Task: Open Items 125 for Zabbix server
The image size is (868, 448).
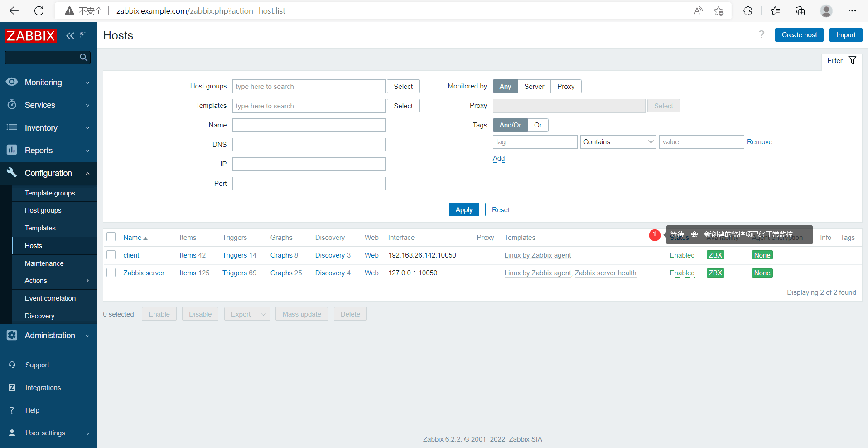Action: 194,273
